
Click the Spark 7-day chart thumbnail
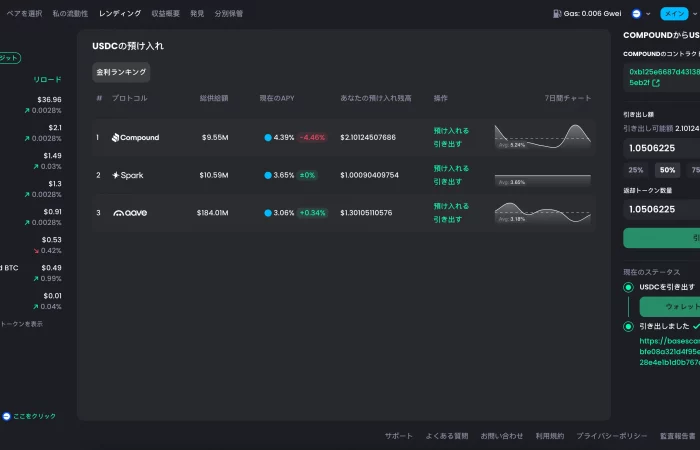click(543, 180)
